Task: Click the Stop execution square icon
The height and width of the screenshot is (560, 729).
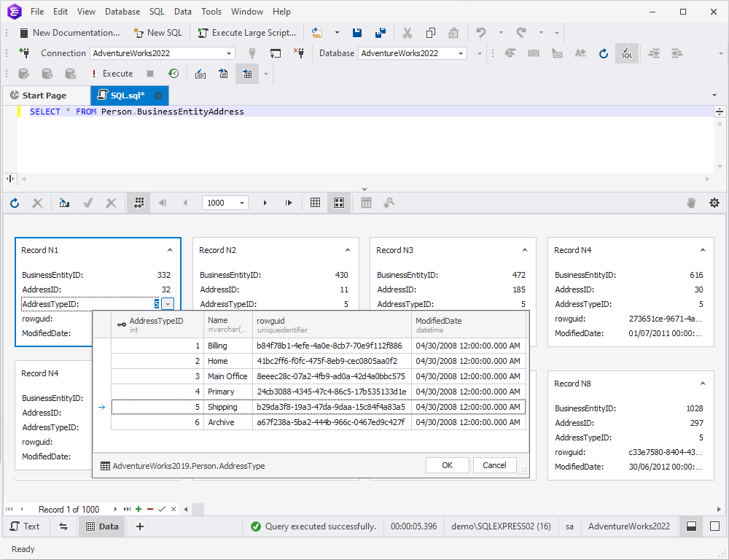Action: tap(150, 74)
